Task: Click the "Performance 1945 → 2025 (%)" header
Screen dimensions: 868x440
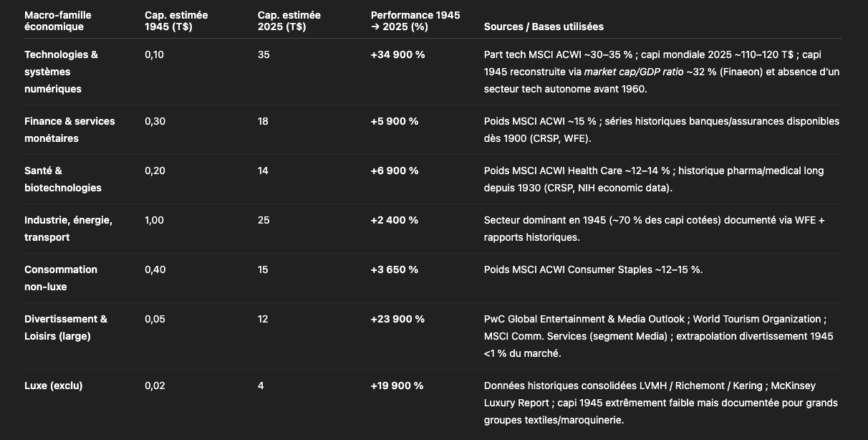Action: click(415, 21)
